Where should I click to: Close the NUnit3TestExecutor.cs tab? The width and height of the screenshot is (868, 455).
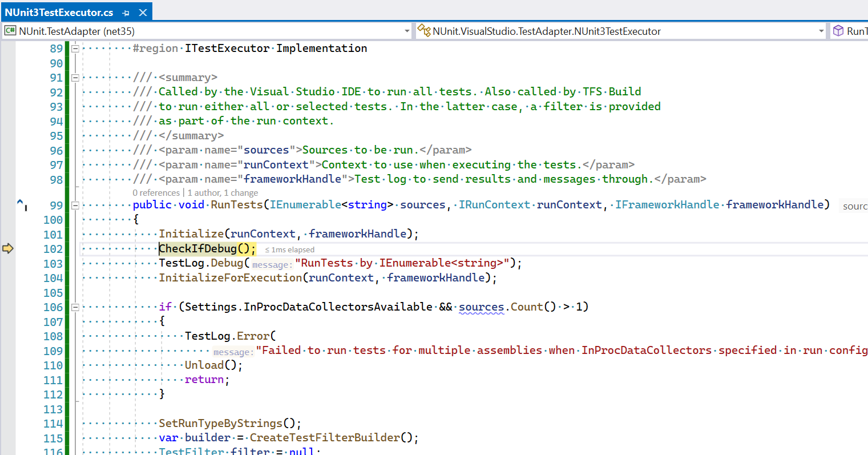(x=143, y=13)
